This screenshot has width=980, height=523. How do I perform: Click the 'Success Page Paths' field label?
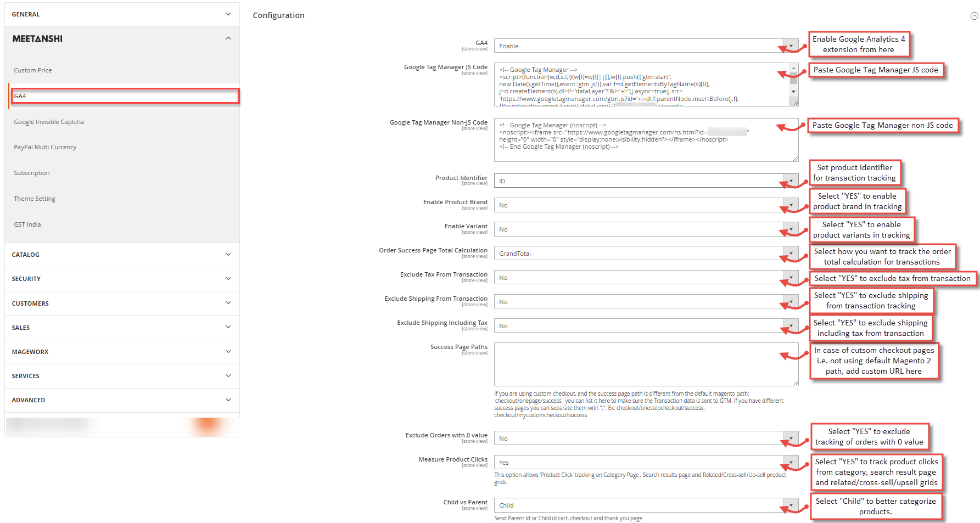(459, 347)
